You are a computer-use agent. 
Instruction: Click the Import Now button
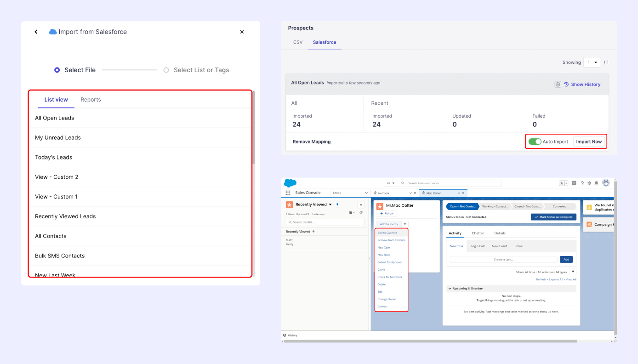click(589, 141)
